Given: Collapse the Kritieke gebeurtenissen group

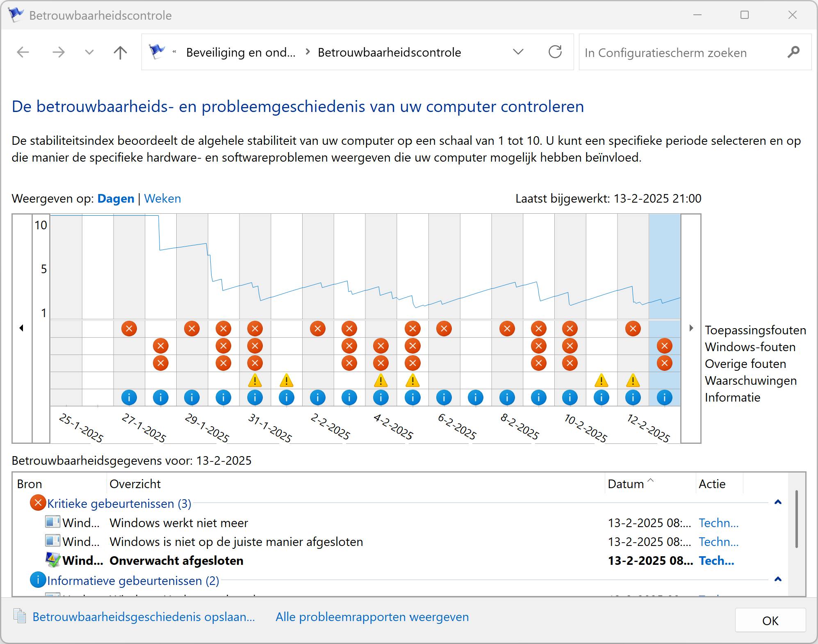Looking at the screenshot, I should [x=777, y=502].
